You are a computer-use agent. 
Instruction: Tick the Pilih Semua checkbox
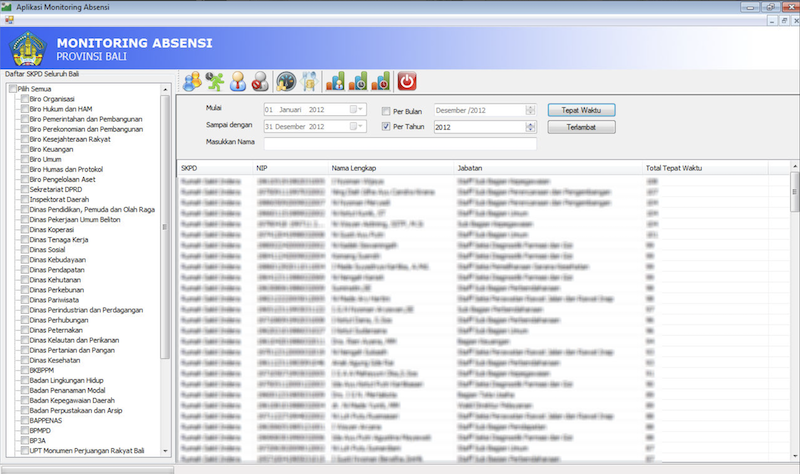(12, 89)
